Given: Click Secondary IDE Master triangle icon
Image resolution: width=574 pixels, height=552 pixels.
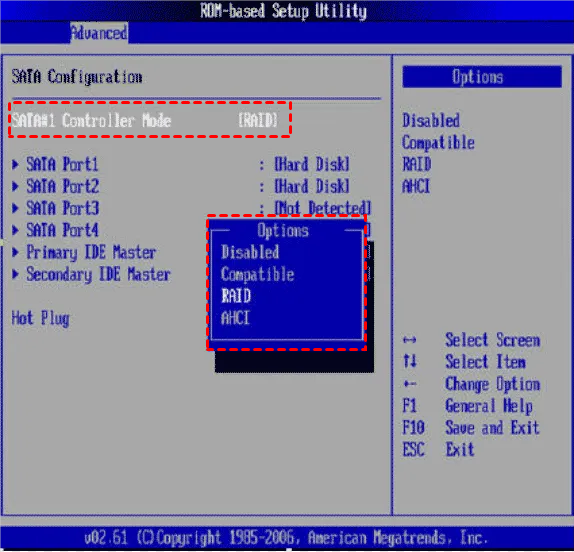Looking at the screenshot, I should pyautogui.click(x=15, y=274).
